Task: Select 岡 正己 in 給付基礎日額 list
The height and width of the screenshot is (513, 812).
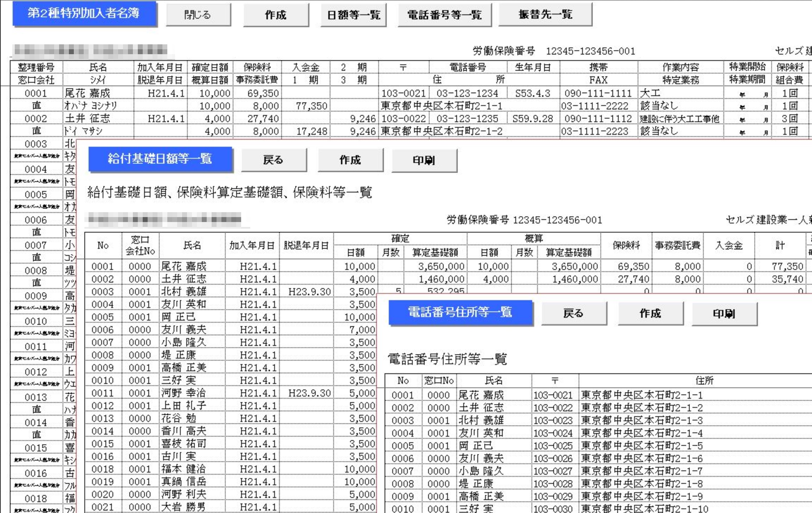Action: tap(179, 317)
